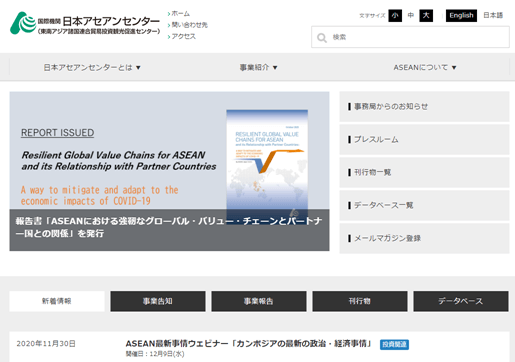Open the Resilient Global Value Chains banner

[x=169, y=171]
